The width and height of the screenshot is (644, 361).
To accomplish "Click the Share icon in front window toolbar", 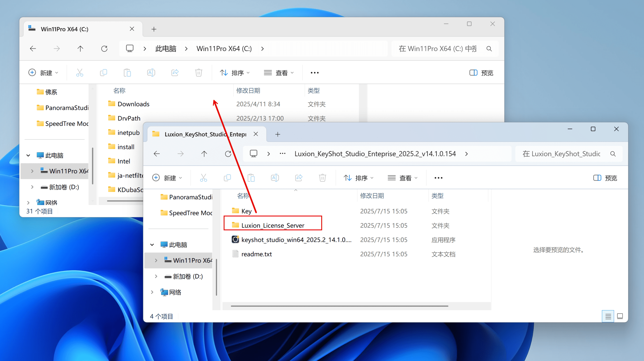I will click(299, 178).
